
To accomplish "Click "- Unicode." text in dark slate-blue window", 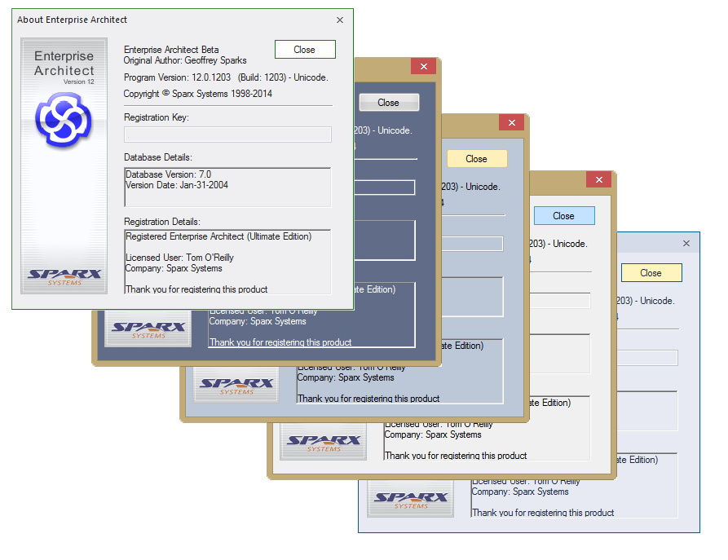I will click(x=392, y=130).
